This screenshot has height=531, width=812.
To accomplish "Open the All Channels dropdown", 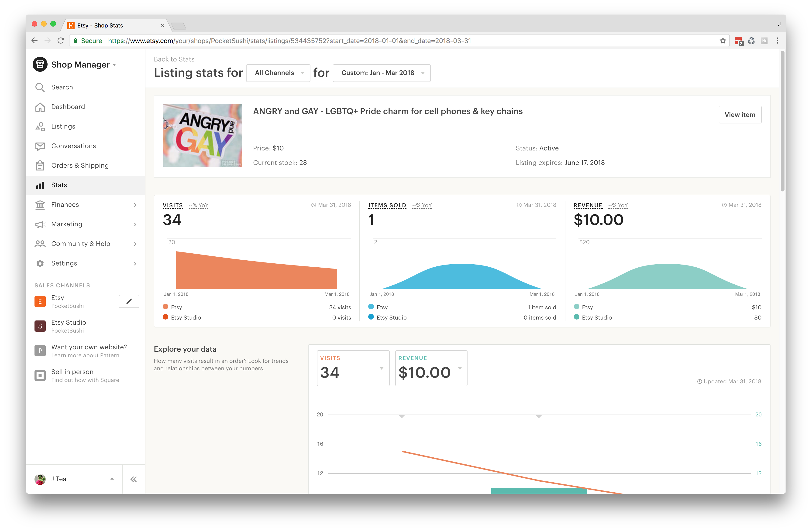I will tap(278, 73).
